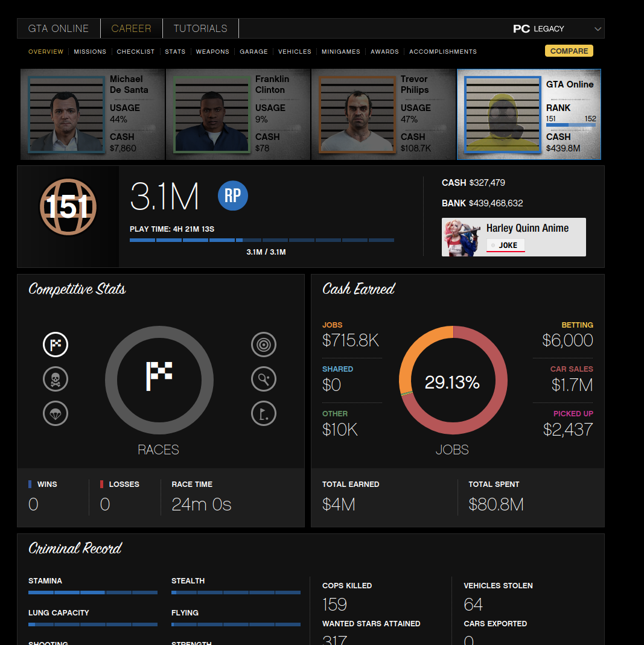Switch to the GTA Online tab
This screenshot has height=645, width=644.
point(59,28)
